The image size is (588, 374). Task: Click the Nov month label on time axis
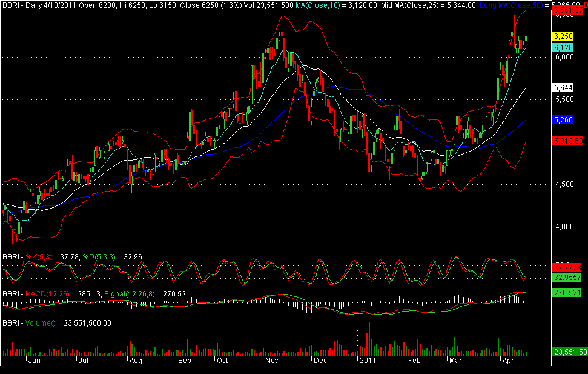tap(272, 361)
